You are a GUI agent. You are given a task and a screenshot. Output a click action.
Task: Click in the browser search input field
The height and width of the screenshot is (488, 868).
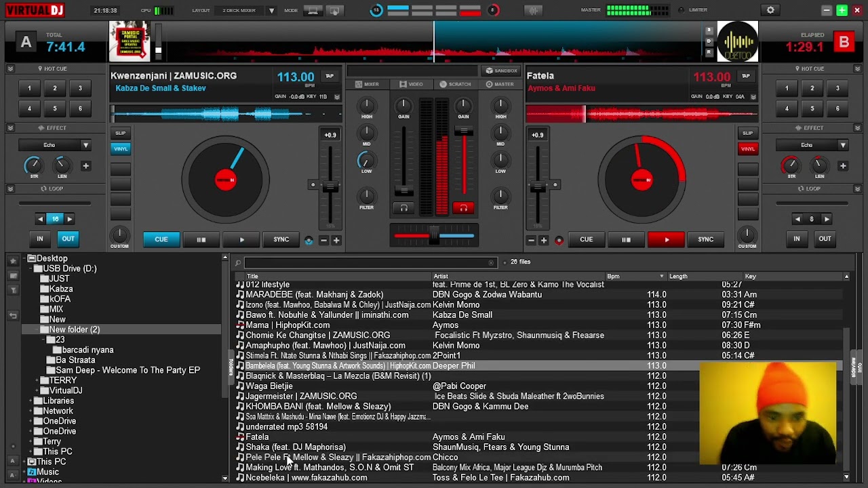tap(370, 263)
